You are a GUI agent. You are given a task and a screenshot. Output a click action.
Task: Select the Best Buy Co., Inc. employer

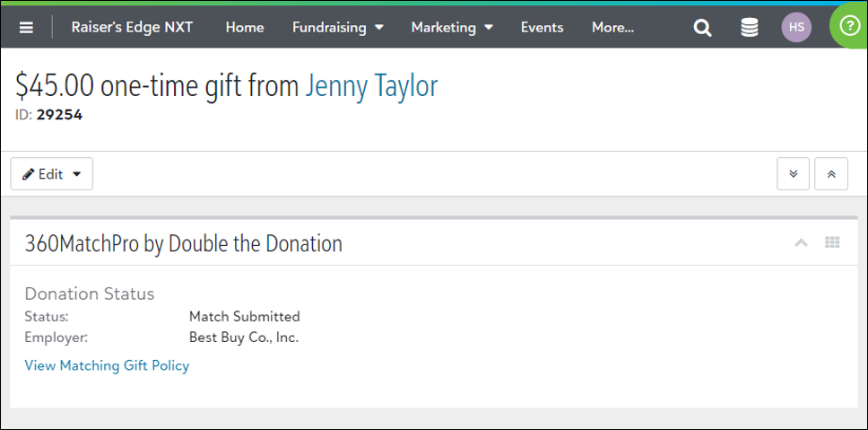244,338
